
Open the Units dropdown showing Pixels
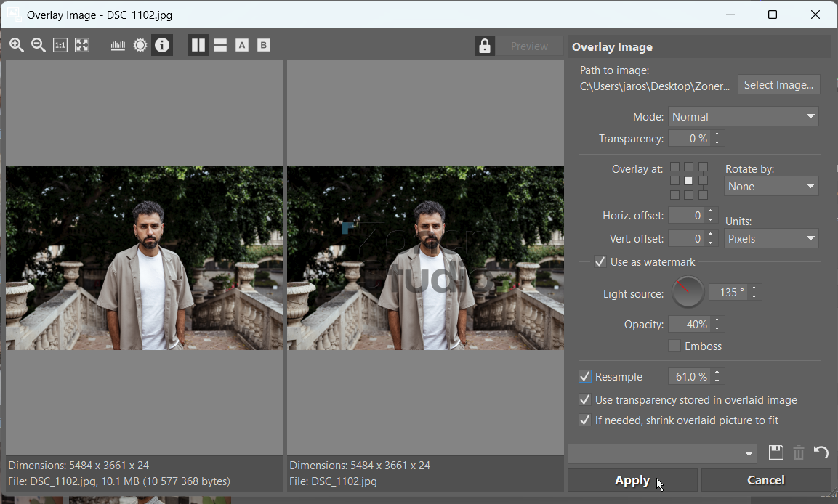(x=771, y=239)
